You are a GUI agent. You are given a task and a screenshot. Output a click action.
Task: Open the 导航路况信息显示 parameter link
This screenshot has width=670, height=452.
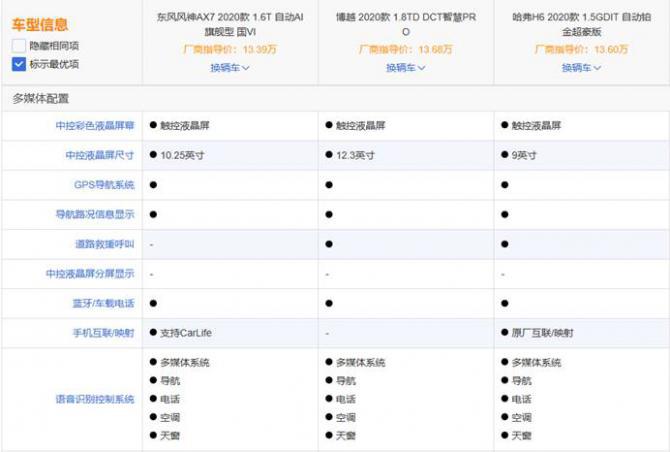click(95, 214)
